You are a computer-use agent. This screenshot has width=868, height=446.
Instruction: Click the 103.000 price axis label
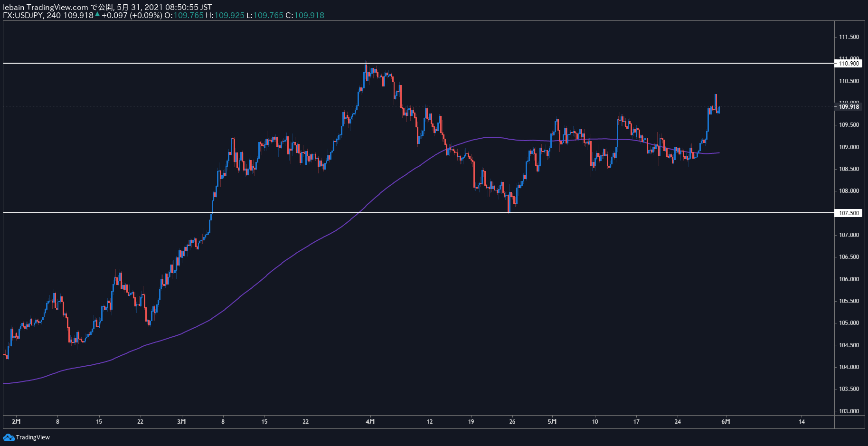pos(849,411)
